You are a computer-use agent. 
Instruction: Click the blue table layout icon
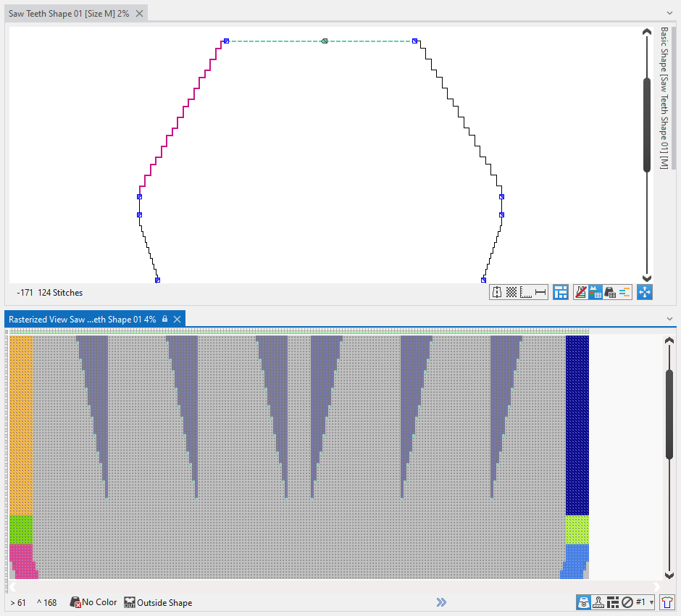coord(561,292)
